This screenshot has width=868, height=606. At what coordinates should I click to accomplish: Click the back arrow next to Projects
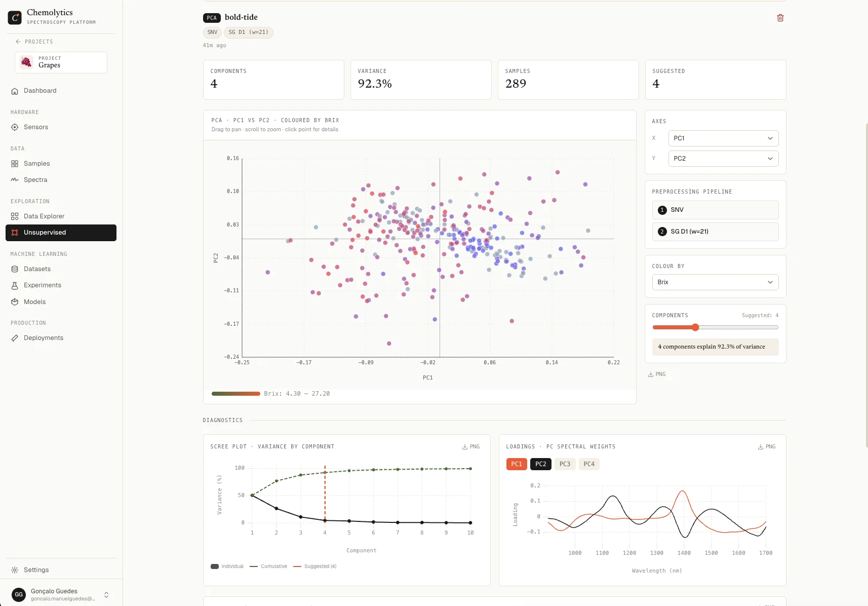tap(18, 42)
